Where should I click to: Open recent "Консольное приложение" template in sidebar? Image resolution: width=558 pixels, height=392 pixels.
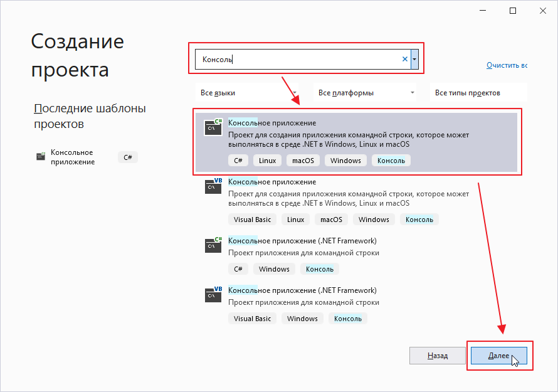[x=72, y=157]
